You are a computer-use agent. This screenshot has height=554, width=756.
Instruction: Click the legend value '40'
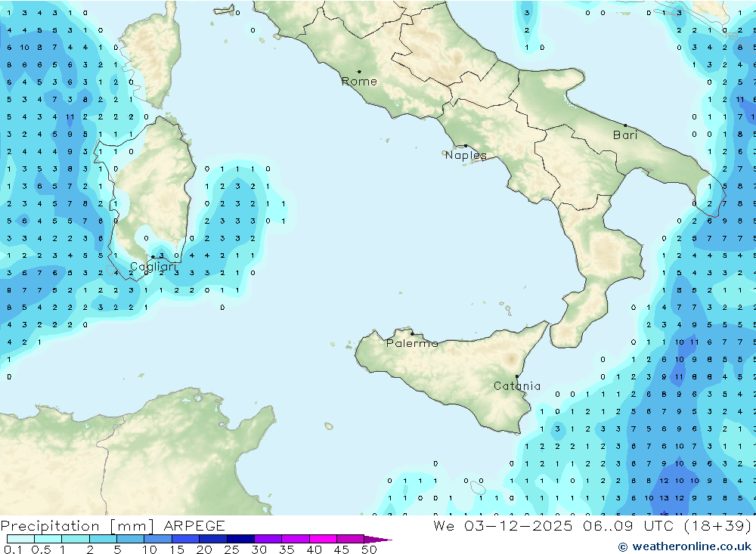314,549
